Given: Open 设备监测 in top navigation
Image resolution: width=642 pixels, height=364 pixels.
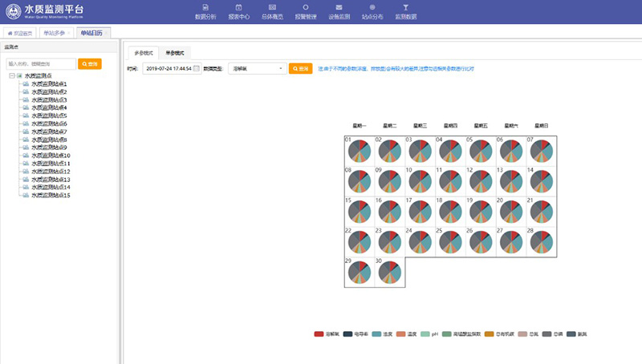Looking at the screenshot, I should [x=339, y=11].
